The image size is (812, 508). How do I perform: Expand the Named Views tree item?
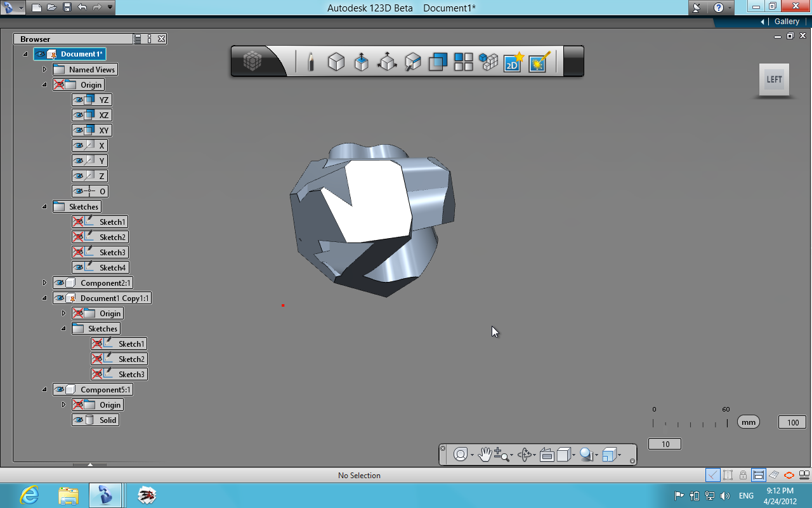coord(44,69)
